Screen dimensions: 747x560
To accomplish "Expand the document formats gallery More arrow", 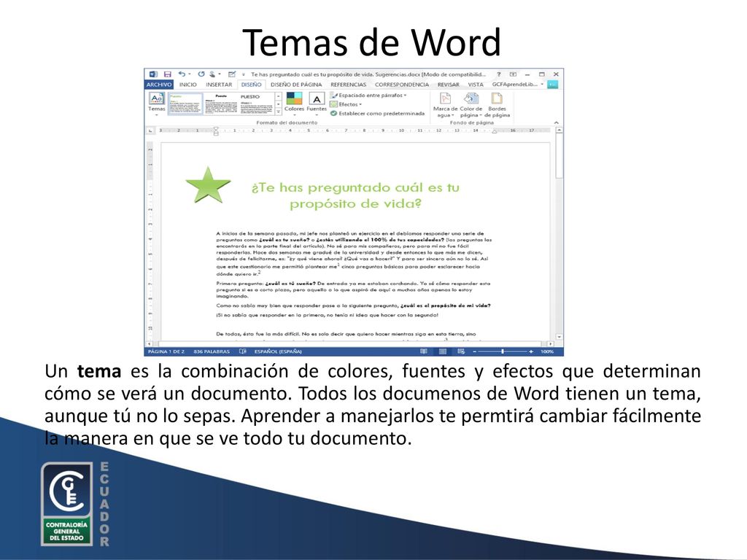I will [279, 112].
